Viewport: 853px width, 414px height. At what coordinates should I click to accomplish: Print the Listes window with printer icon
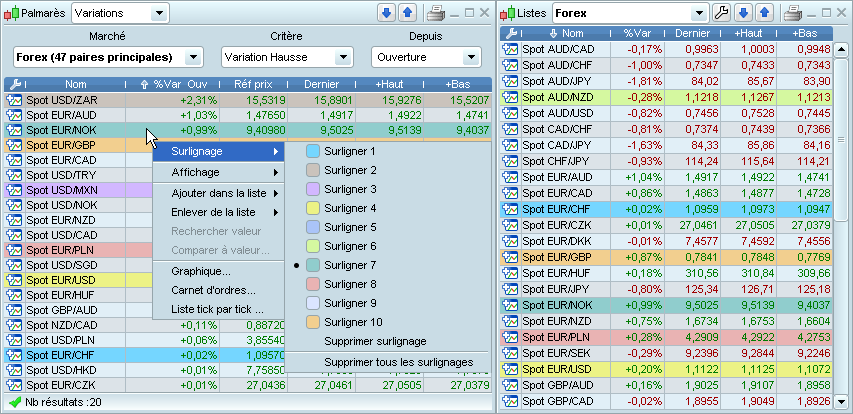[x=793, y=13]
